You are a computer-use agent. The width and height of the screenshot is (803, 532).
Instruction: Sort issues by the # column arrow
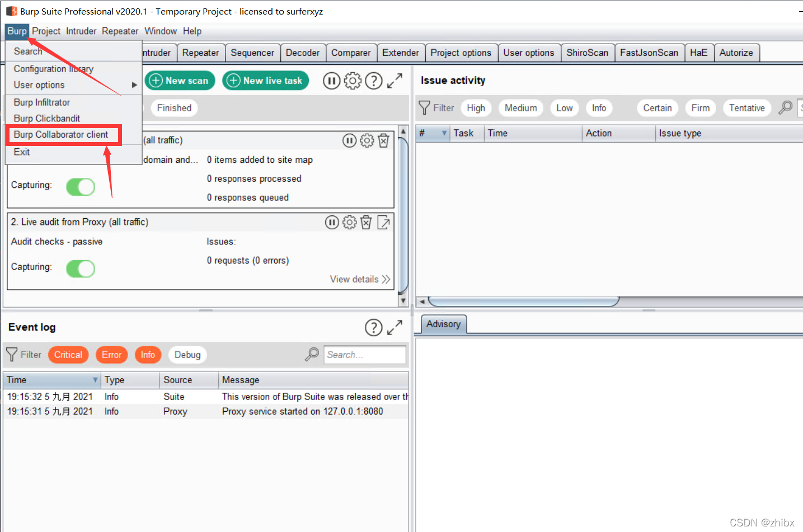(x=444, y=133)
